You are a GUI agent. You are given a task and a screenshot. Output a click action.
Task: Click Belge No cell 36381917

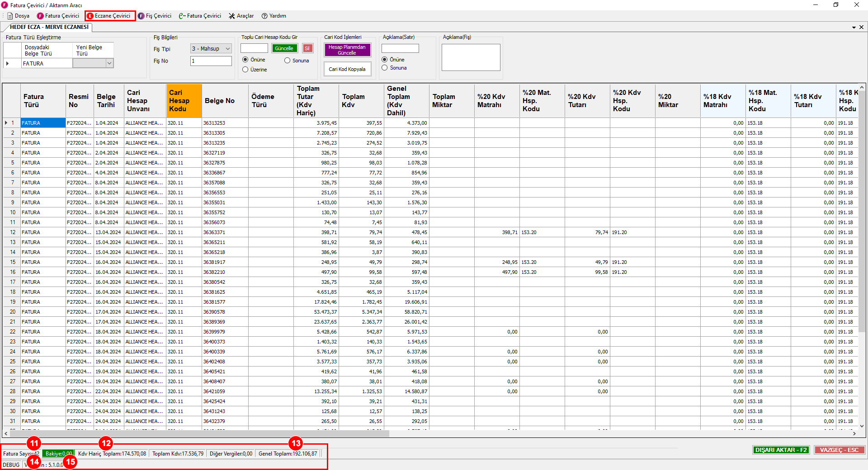click(225, 262)
